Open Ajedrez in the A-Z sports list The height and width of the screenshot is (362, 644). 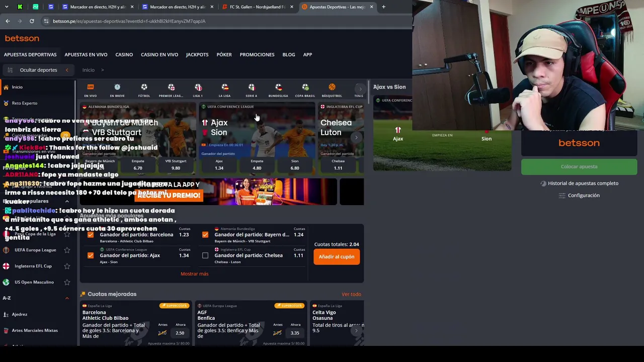pos(20,314)
